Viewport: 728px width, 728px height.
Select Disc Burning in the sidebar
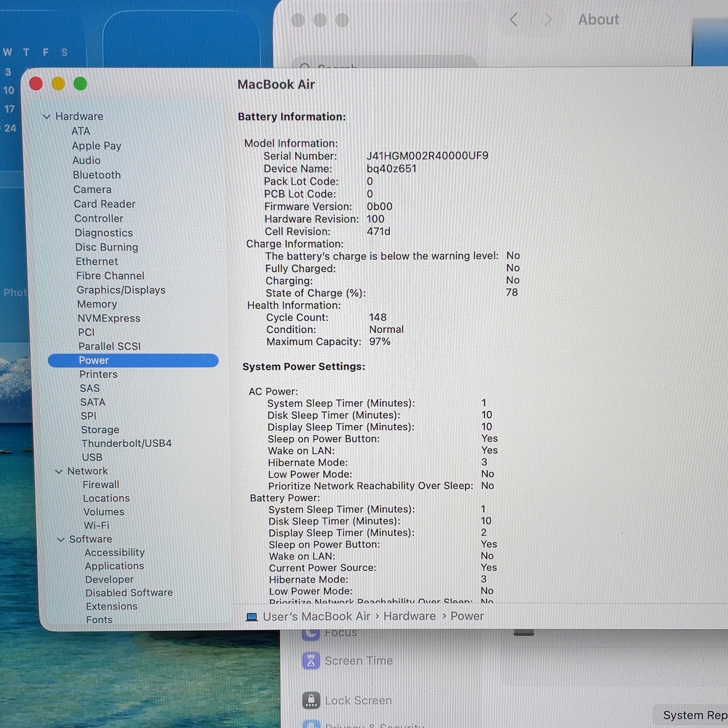(x=107, y=247)
